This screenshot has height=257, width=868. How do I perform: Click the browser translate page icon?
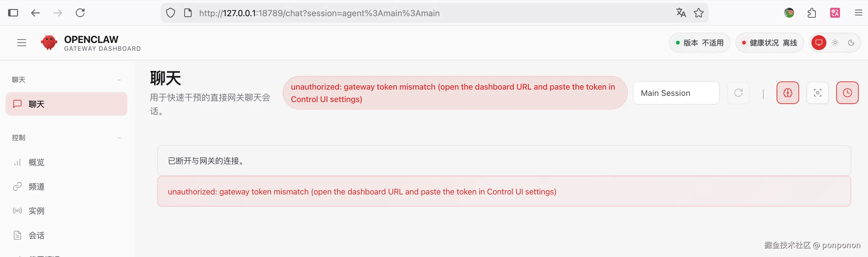(681, 13)
